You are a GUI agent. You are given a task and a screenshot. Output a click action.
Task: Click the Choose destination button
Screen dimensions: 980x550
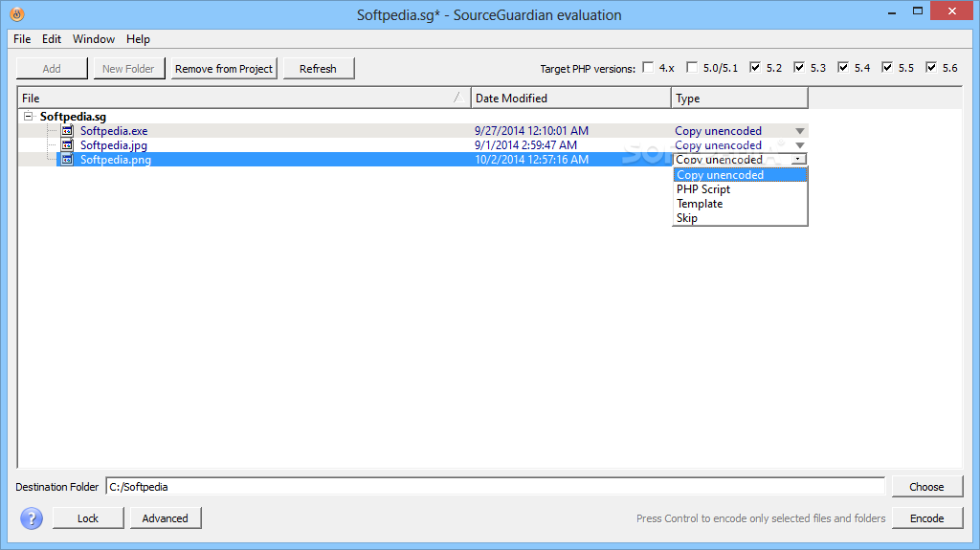click(926, 487)
